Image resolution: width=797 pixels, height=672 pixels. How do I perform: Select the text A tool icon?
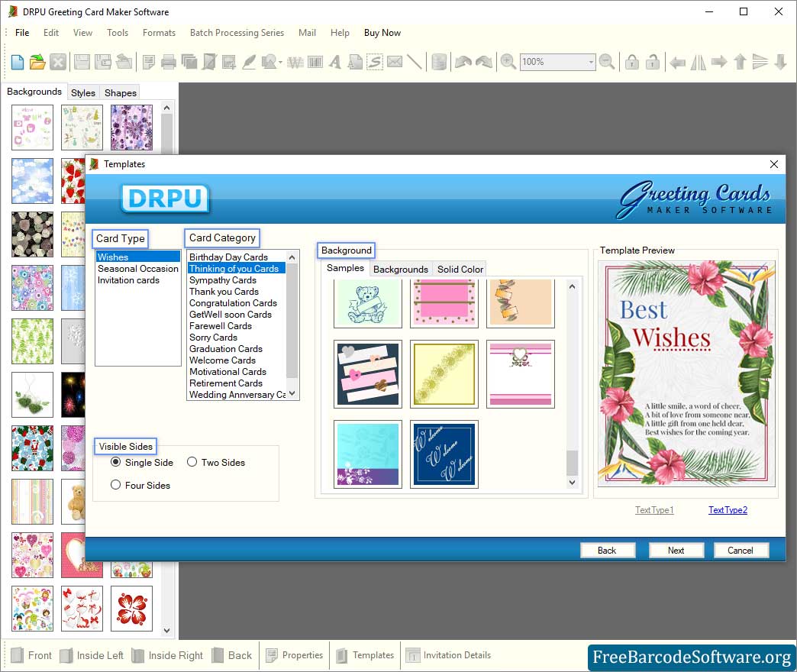click(334, 62)
